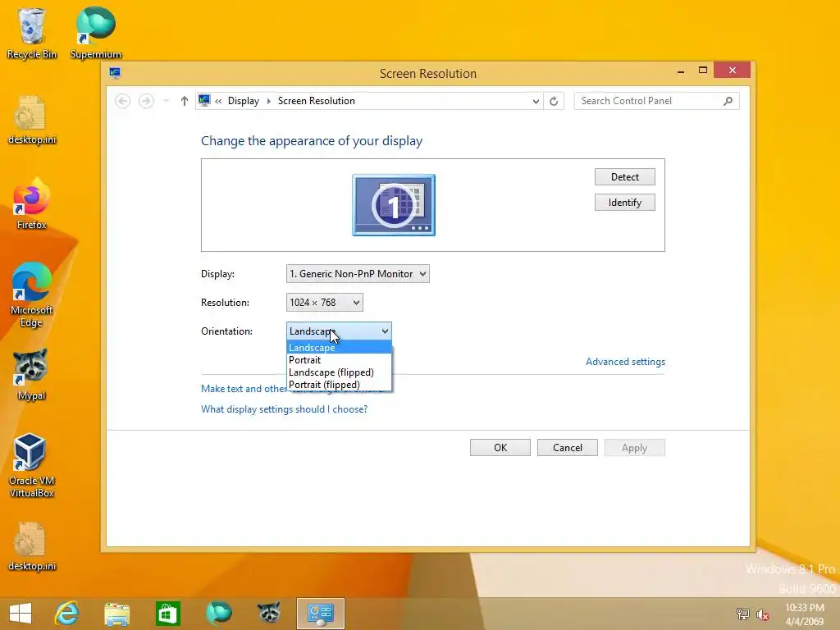Select monitor 1 in the display preview

[x=394, y=205]
